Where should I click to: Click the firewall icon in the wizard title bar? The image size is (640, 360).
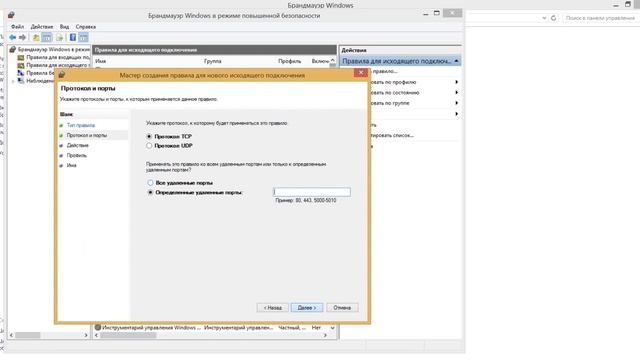62,75
